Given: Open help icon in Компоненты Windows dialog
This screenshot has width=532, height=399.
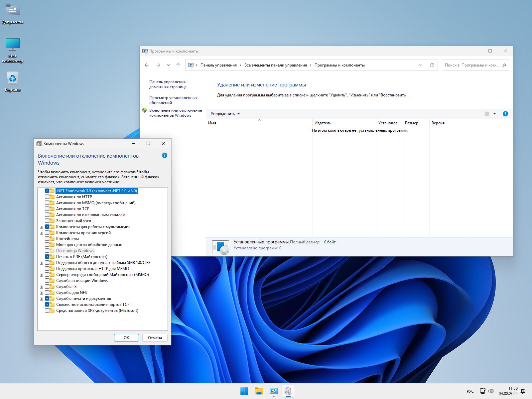Looking at the screenshot, I should point(164,155).
